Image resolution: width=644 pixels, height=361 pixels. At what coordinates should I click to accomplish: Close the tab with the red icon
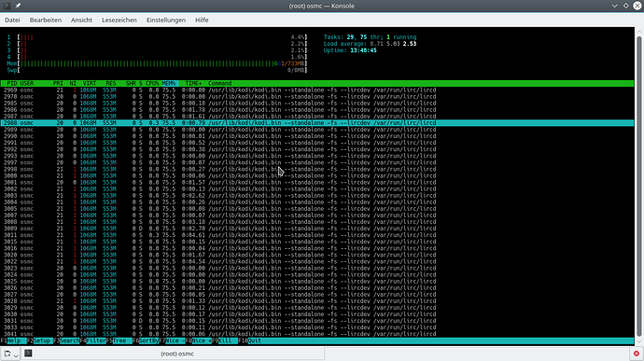tap(637, 354)
